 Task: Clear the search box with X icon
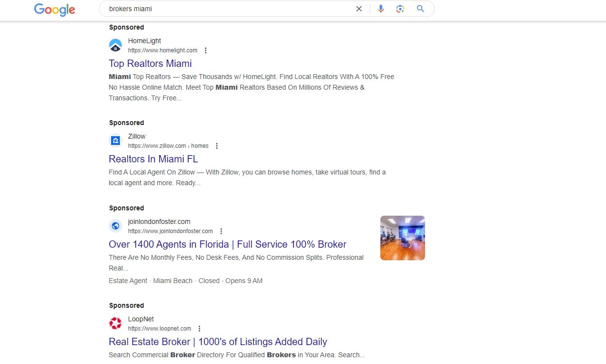click(x=359, y=9)
